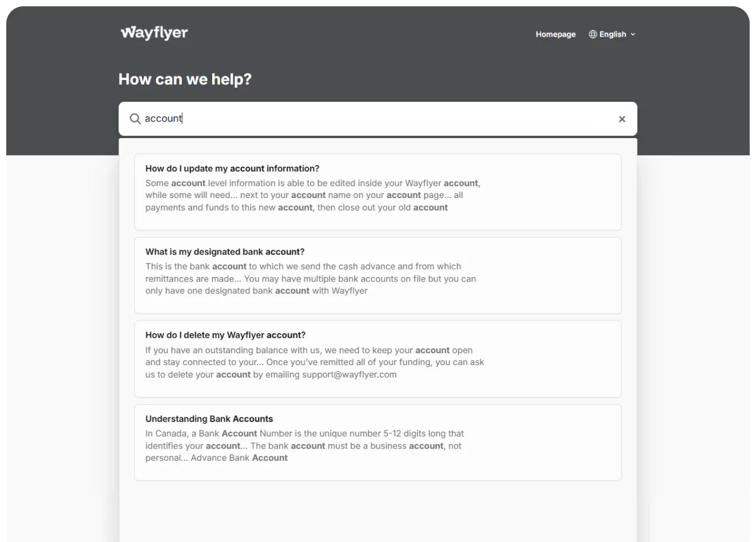Expand the chevron beside English
Screen dimensions: 756x542
[633, 34]
